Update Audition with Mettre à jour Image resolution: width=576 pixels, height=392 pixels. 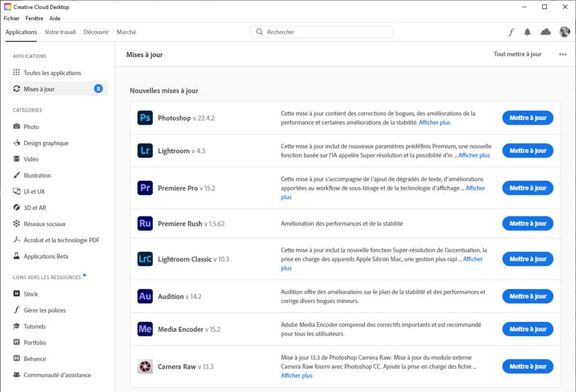(x=528, y=296)
